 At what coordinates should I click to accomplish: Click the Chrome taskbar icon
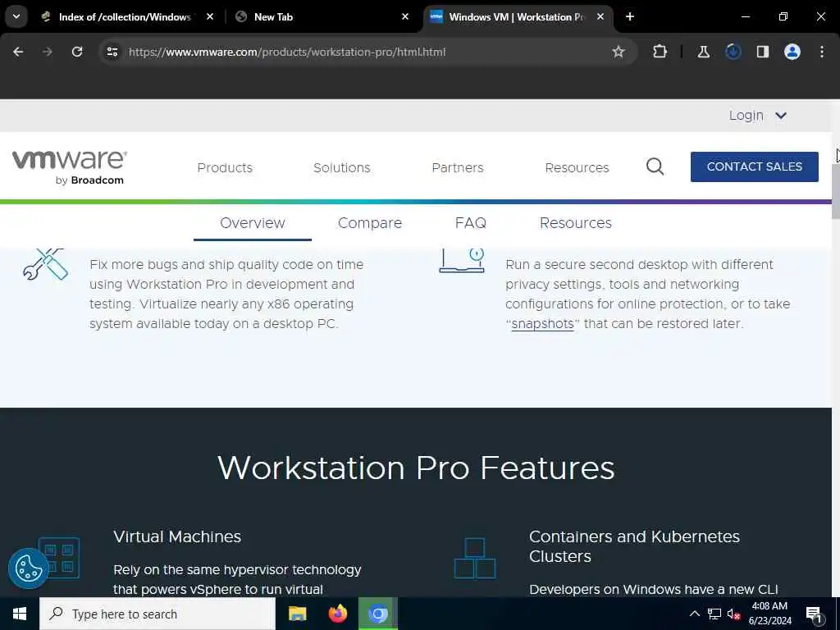pyautogui.click(x=378, y=614)
